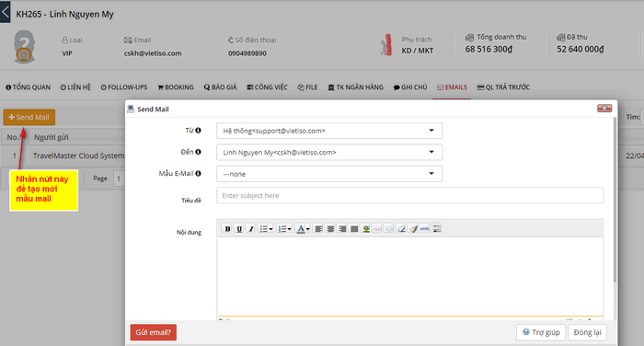Click the Đóng lại button
Viewport: 644px width, 346px height.
pyautogui.click(x=587, y=332)
